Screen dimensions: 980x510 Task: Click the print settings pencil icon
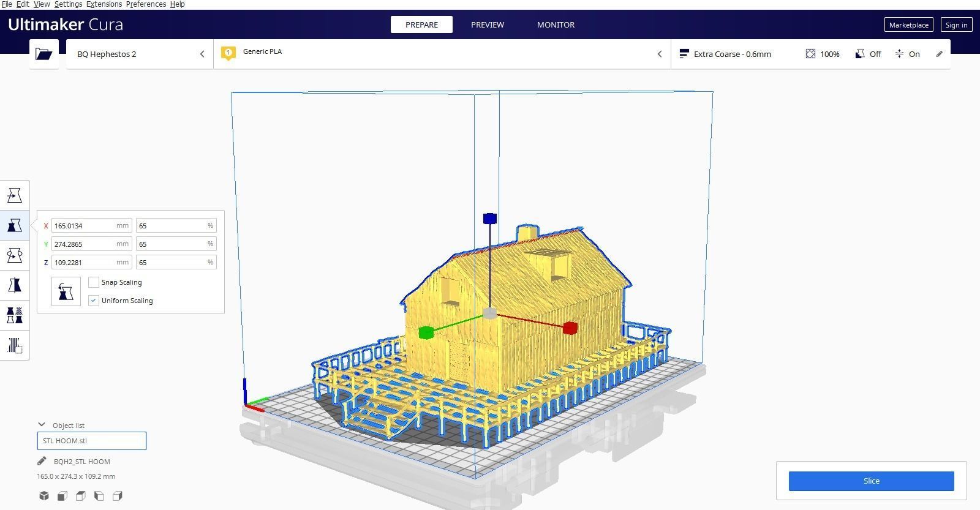pos(939,54)
